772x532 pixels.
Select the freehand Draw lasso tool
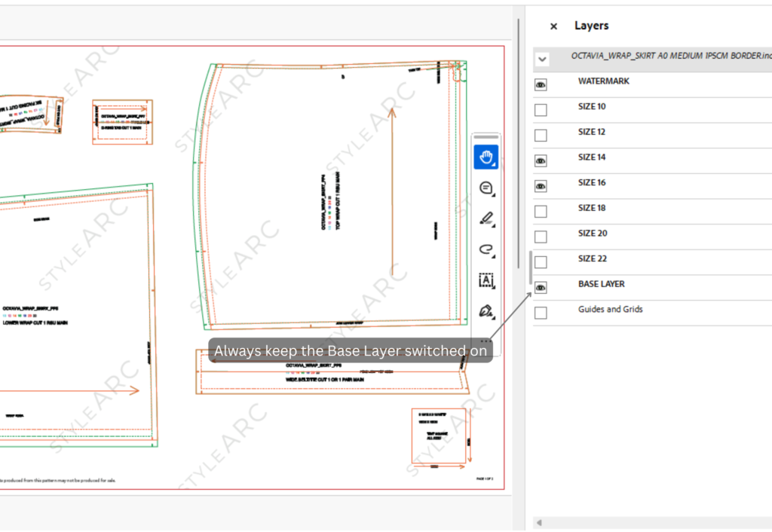pos(486,249)
